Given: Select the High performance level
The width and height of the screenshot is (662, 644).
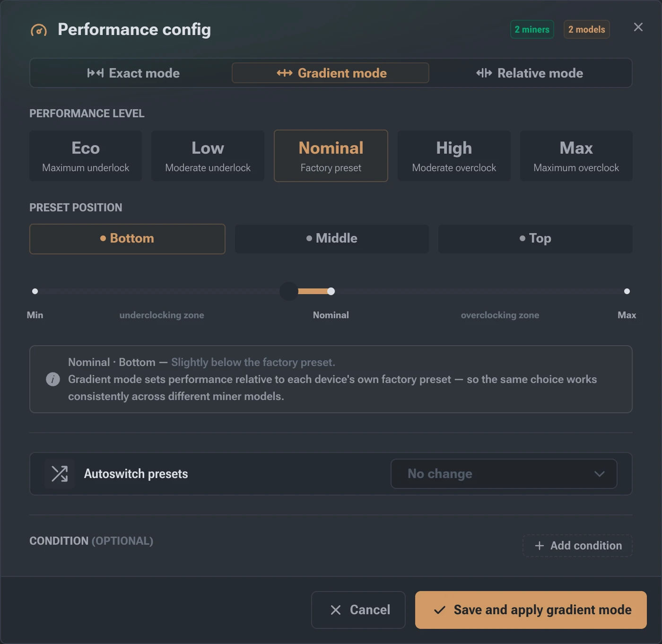Looking at the screenshot, I should point(454,156).
